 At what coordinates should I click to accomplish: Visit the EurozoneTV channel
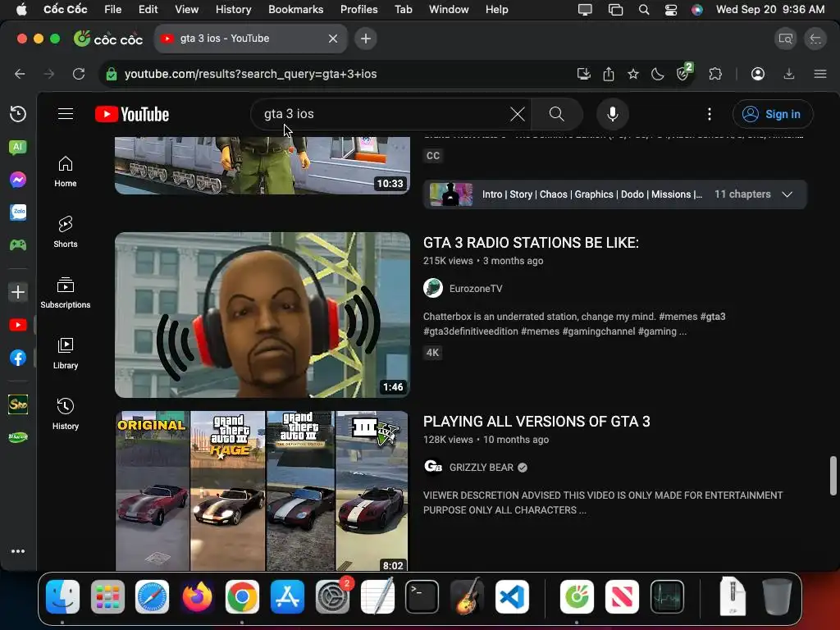476,288
